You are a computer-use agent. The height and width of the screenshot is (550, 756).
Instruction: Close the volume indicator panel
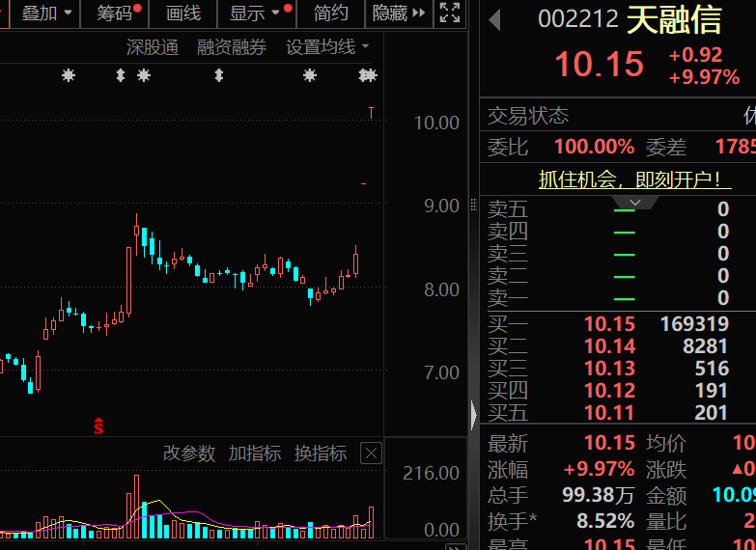(371, 454)
